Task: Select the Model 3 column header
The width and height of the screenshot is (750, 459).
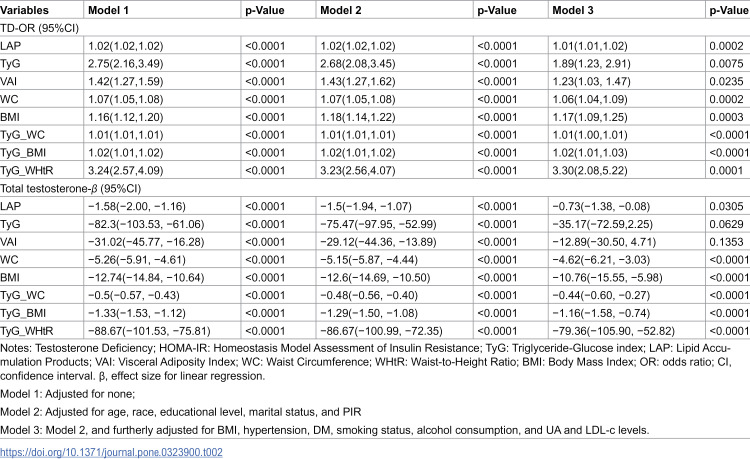Action: tap(573, 10)
